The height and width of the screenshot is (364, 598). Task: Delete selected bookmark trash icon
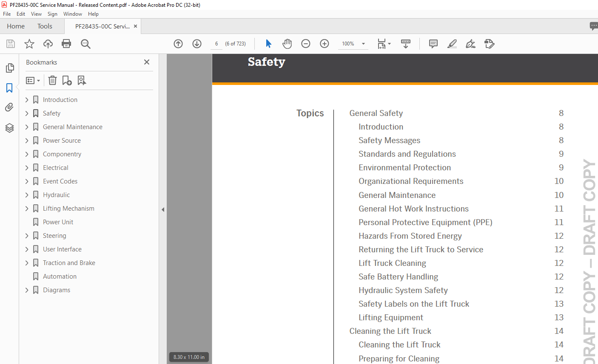pyautogui.click(x=52, y=80)
